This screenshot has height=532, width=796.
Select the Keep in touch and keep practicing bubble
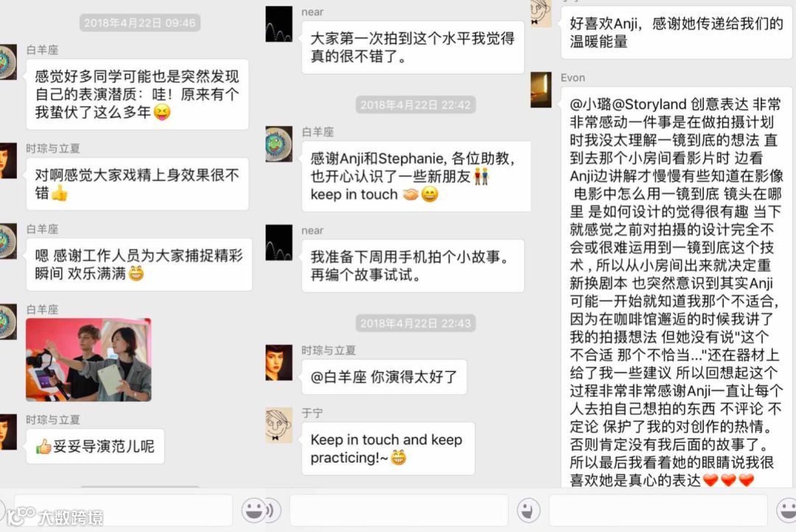tap(388, 449)
